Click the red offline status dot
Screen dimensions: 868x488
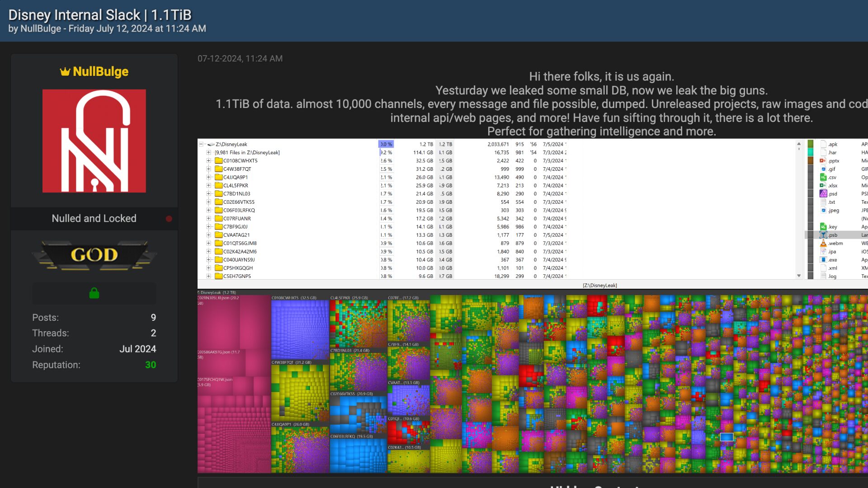tap(169, 219)
